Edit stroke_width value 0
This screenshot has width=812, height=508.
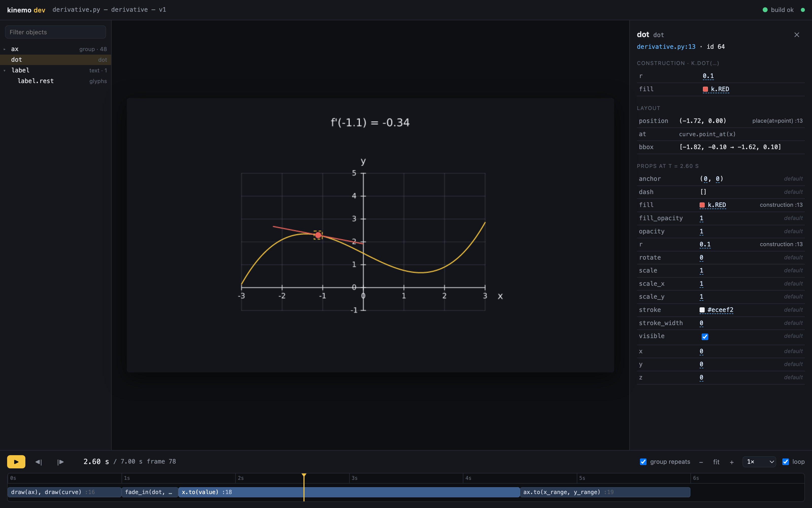[x=701, y=323]
